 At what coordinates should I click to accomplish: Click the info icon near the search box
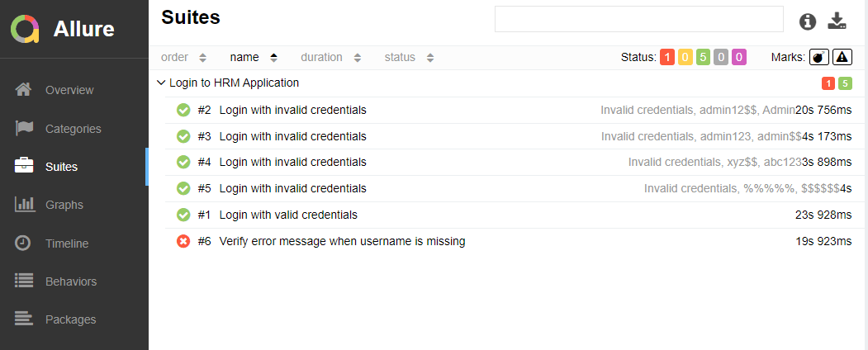click(808, 22)
